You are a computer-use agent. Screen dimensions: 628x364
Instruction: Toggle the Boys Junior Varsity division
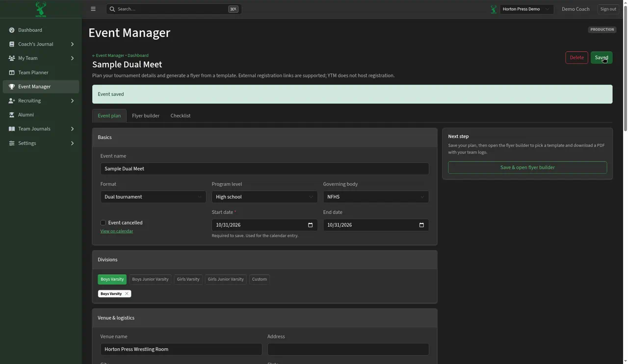(x=150, y=279)
